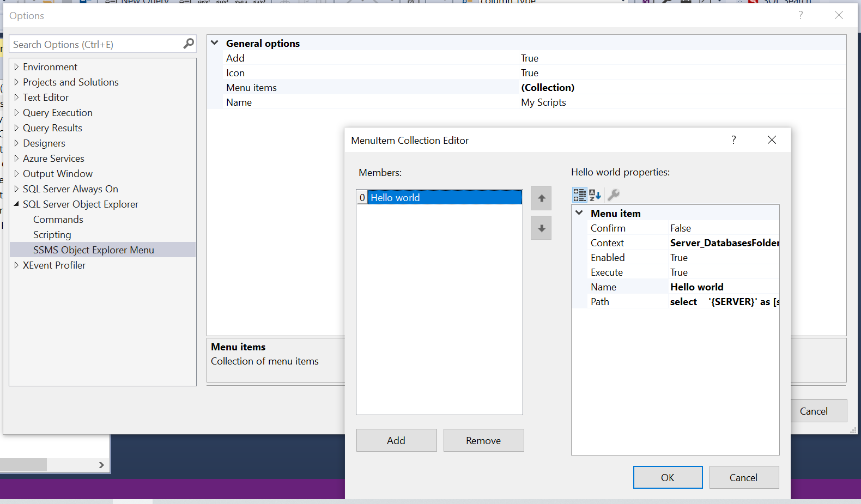Sort properties alphabetically
Image resolution: width=861 pixels, height=504 pixels.
pos(595,195)
